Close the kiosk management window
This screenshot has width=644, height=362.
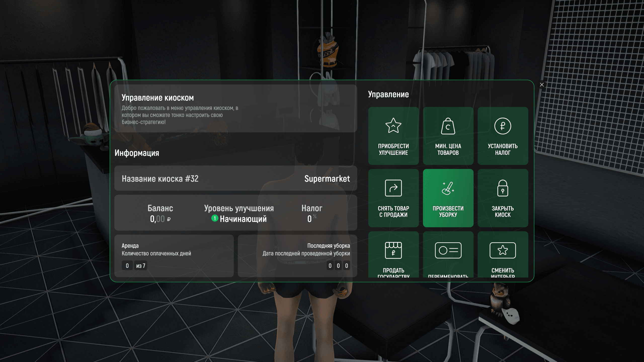coord(542,85)
